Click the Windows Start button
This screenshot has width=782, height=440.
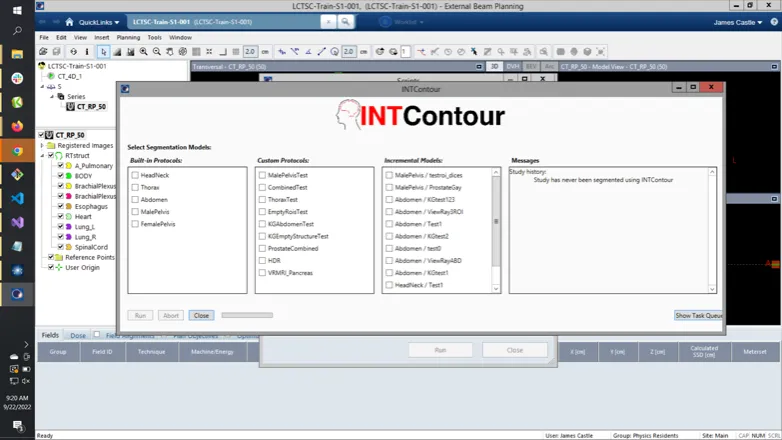coord(17,10)
